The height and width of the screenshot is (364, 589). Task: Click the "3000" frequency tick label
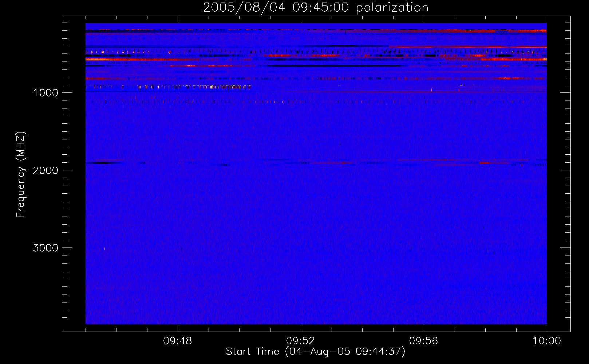click(46, 248)
